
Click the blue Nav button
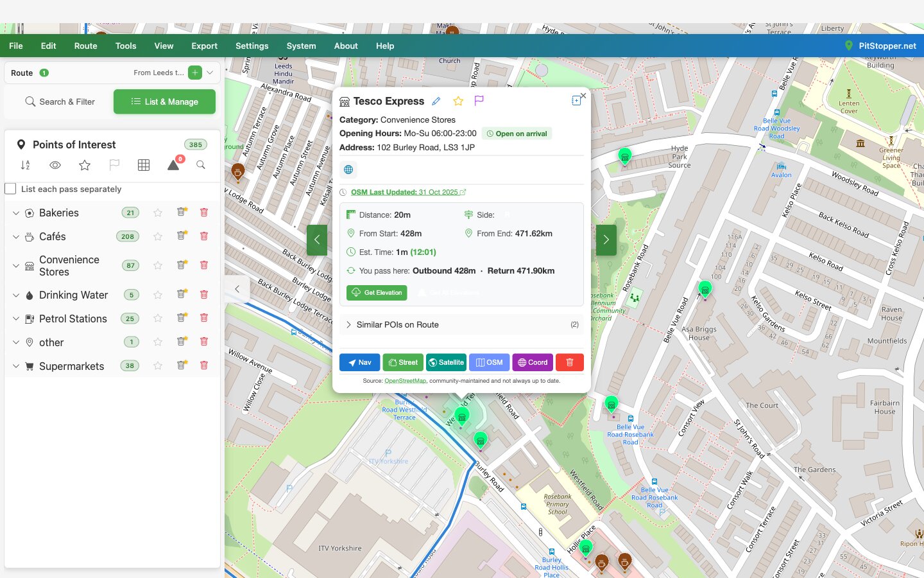pyautogui.click(x=359, y=362)
